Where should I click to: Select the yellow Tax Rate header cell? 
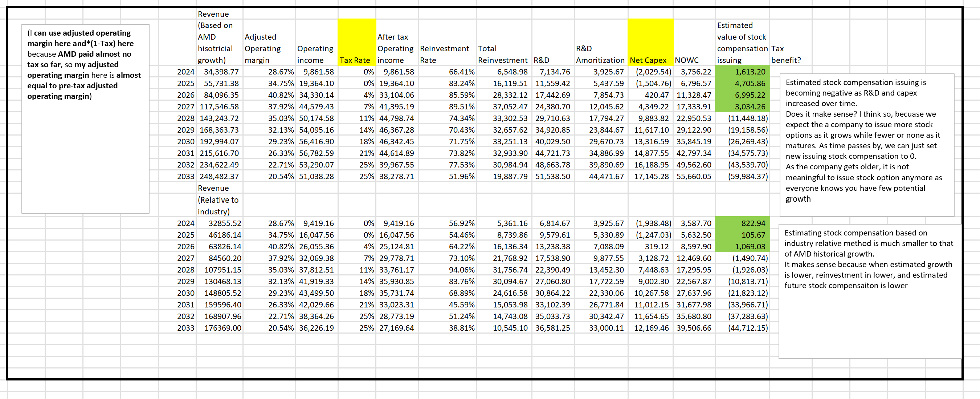tap(357, 42)
